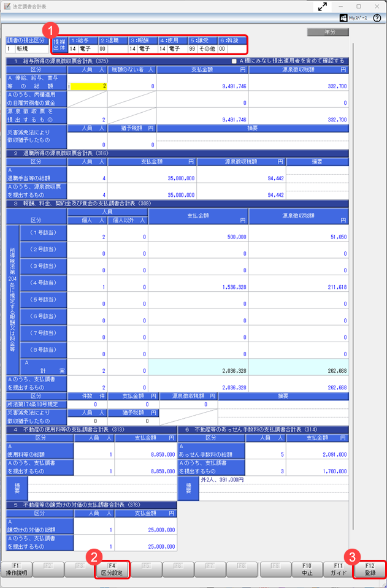This screenshot has height=588, width=387.
Task: Click 災害減免法 摘要 field in section 1
Action: [253, 140]
